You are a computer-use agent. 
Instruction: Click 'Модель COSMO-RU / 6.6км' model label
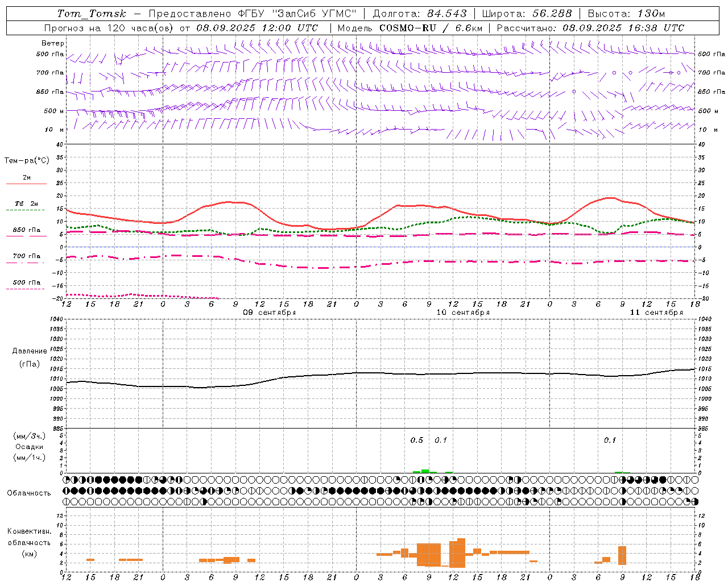[x=410, y=28]
